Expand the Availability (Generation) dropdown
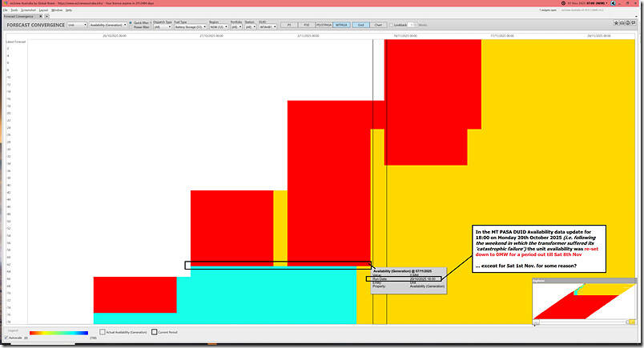The height and width of the screenshot is (348, 644). click(x=108, y=25)
